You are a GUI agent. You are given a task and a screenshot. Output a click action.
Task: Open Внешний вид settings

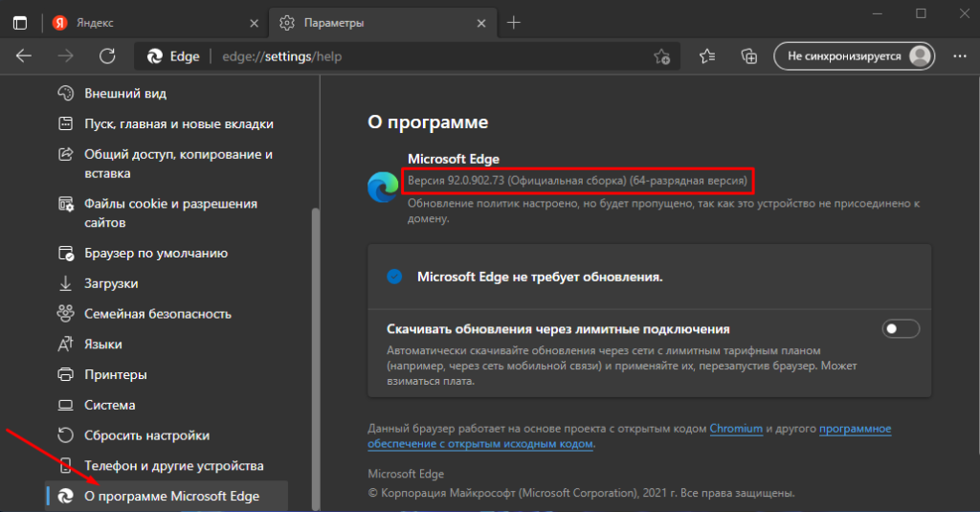tap(168, 93)
